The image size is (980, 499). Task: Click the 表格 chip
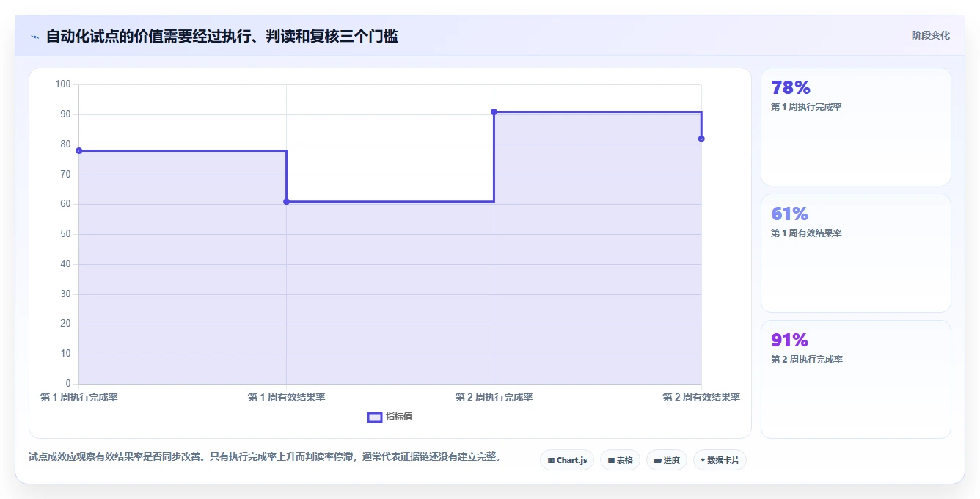[x=620, y=460]
